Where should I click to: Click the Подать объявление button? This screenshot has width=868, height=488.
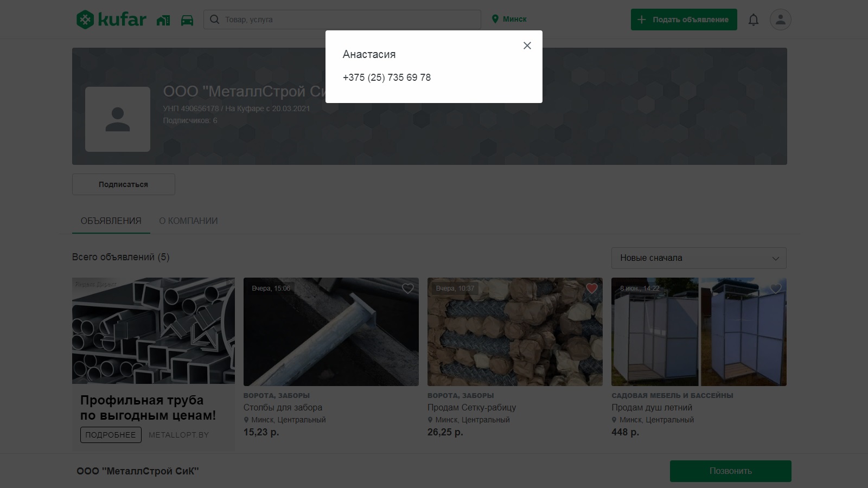tap(684, 20)
